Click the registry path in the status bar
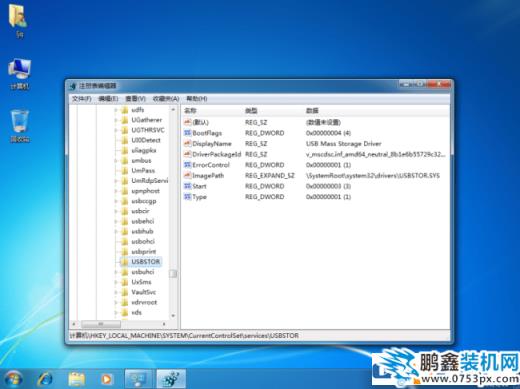 184,335
